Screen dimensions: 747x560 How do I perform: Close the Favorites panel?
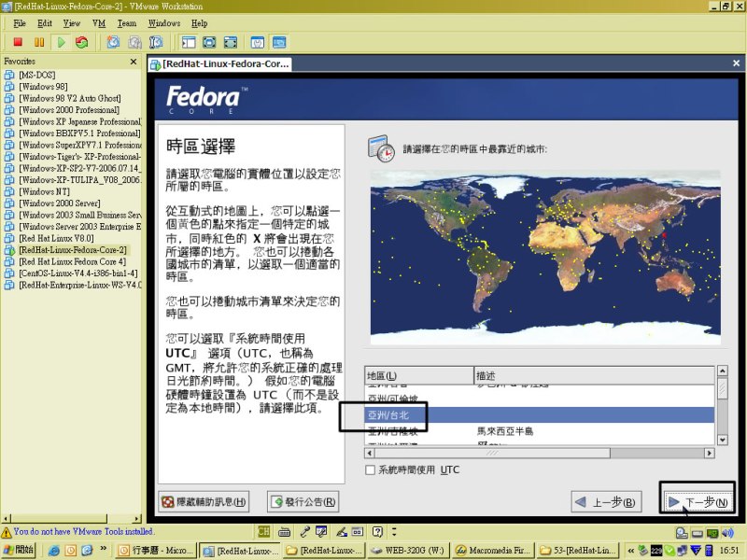click(x=134, y=62)
